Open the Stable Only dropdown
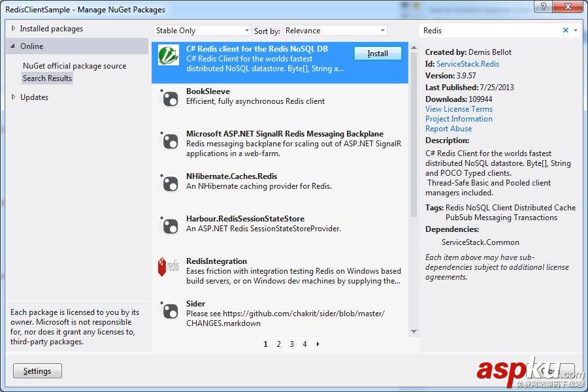The width and height of the screenshot is (588, 392). [x=203, y=31]
